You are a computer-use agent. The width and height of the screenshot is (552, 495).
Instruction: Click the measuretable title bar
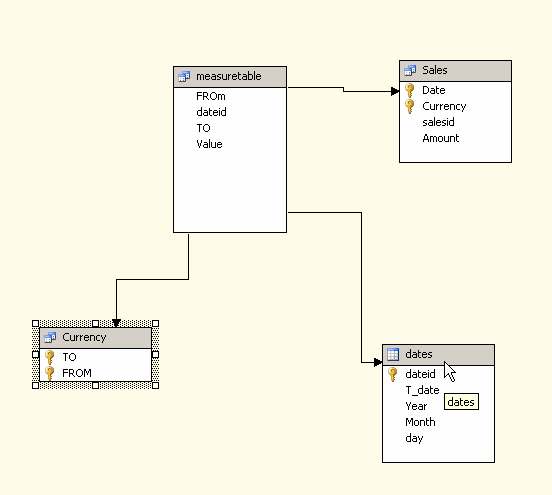pos(230,77)
